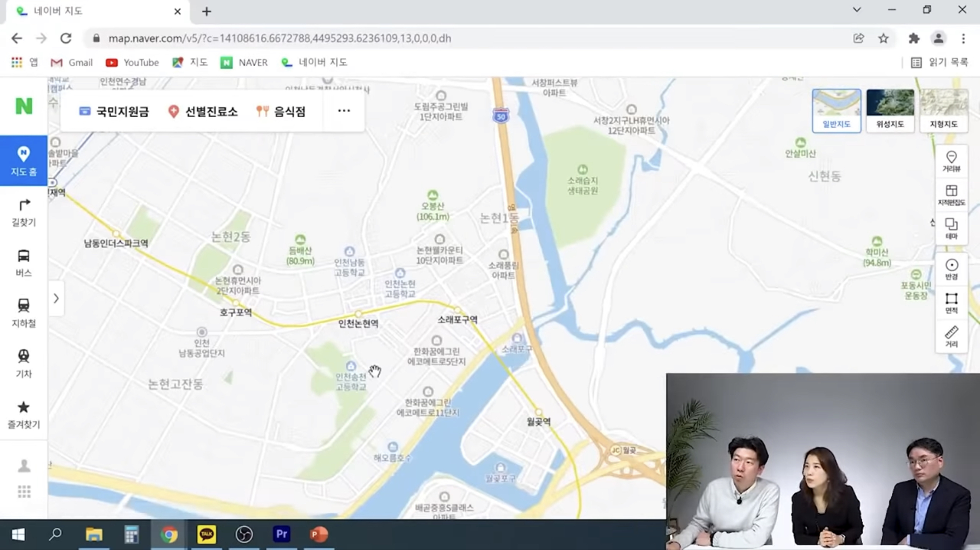980x550 pixels.
Task: Open the 기차 train menu
Action: (24, 363)
